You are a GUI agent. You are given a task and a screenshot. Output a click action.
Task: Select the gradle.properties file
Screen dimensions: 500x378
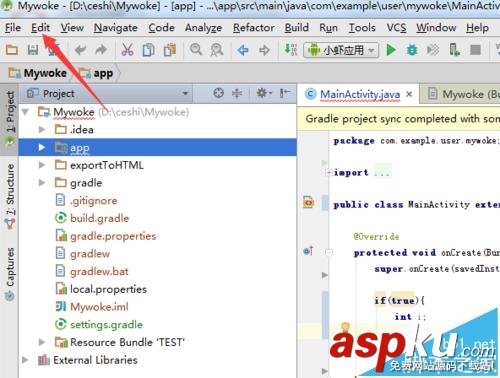[113, 236]
